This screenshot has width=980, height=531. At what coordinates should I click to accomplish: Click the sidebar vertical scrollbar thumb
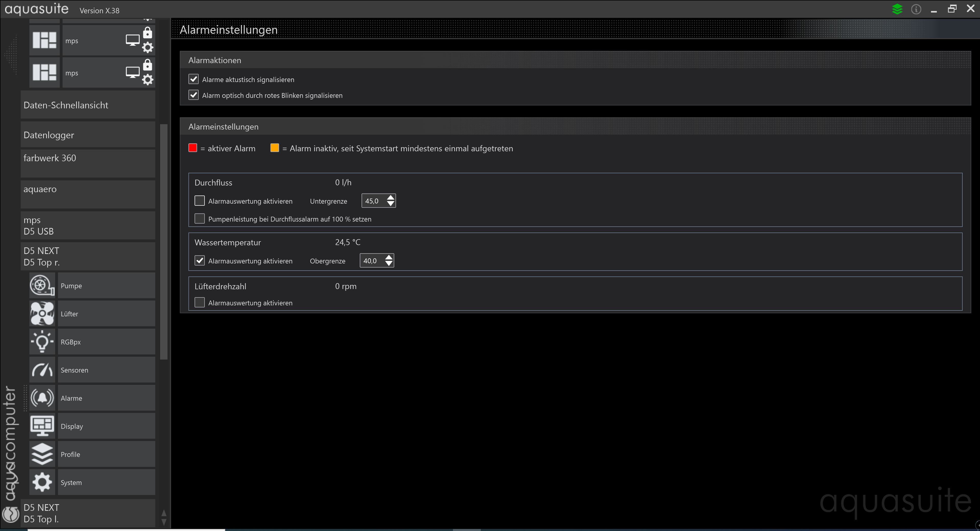coord(164,241)
